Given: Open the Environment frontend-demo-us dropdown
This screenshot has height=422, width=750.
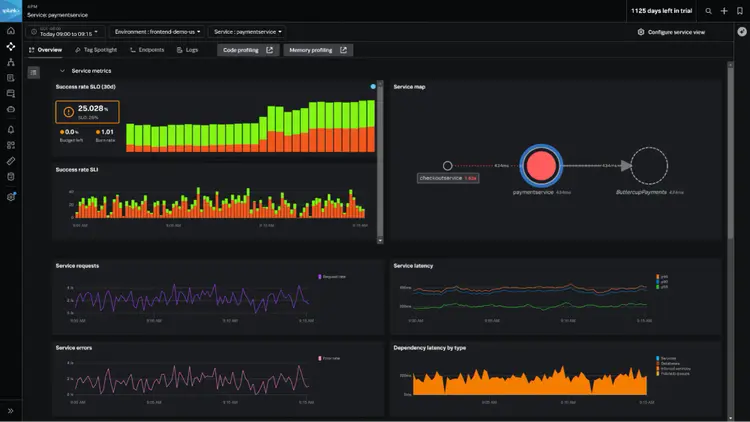Looking at the screenshot, I should pyautogui.click(x=157, y=32).
